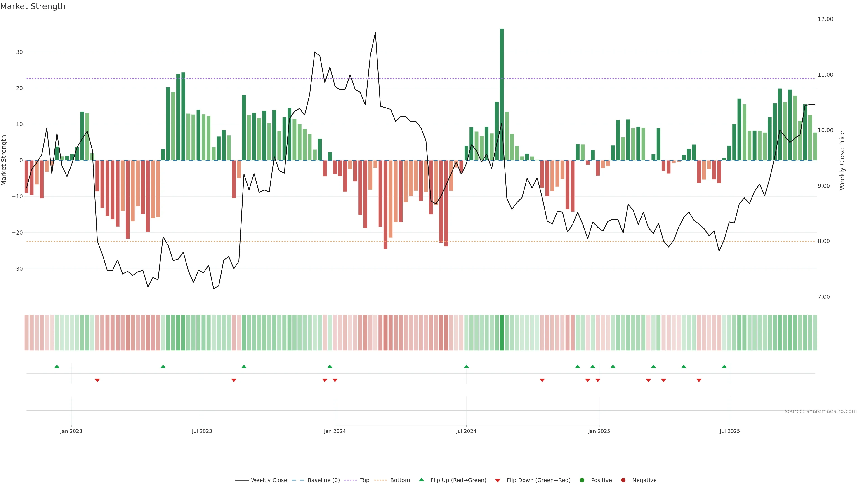868x488 pixels.
Task: Click the green Flip Up triangle in legend
Action: click(x=421, y=480)
